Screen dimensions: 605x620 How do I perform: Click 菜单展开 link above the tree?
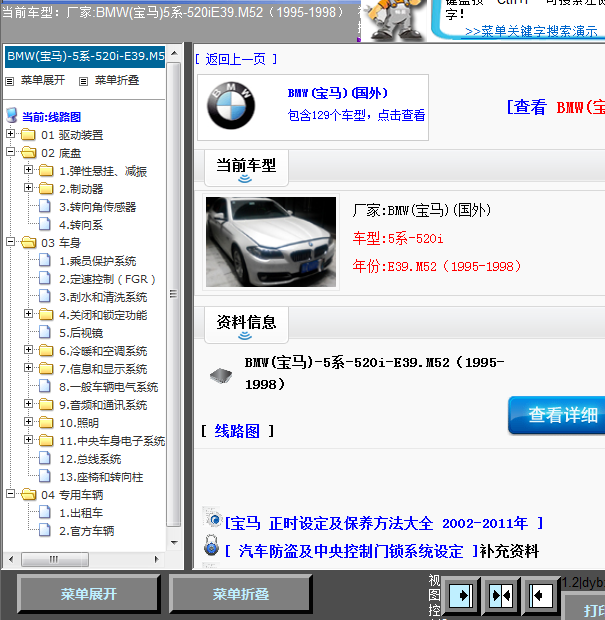[x=43, y=80]
